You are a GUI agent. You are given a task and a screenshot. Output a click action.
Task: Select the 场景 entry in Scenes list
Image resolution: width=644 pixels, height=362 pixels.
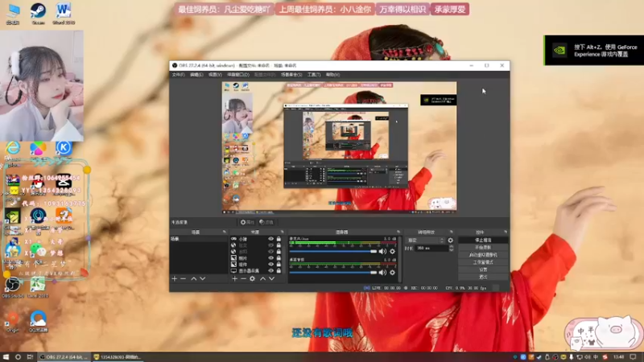point(199,239)
